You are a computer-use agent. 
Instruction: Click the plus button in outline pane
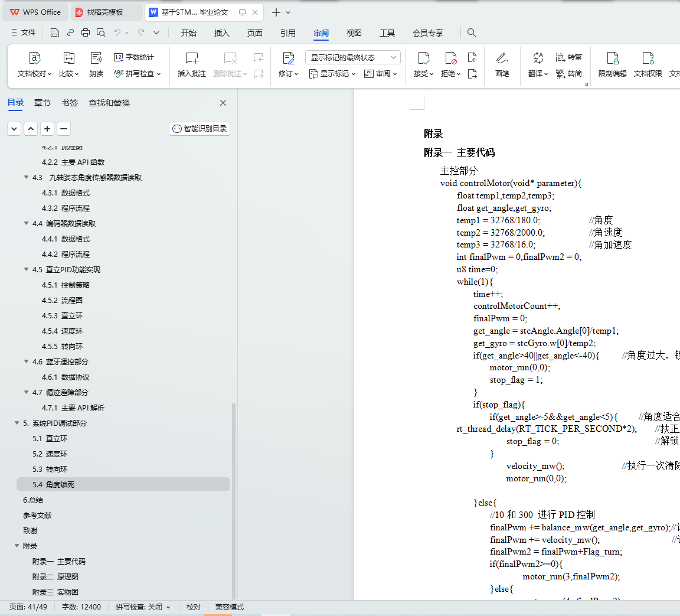pos(47,129)
